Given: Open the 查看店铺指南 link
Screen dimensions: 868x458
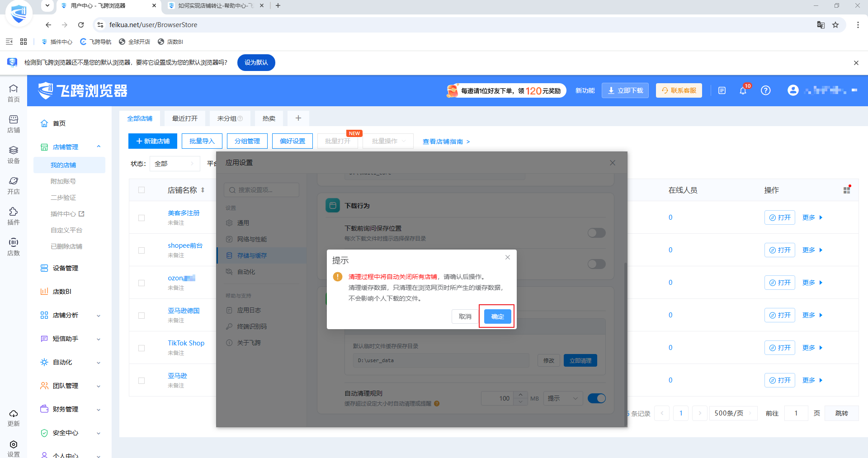Looking at the screenshot, I should 446,142.
